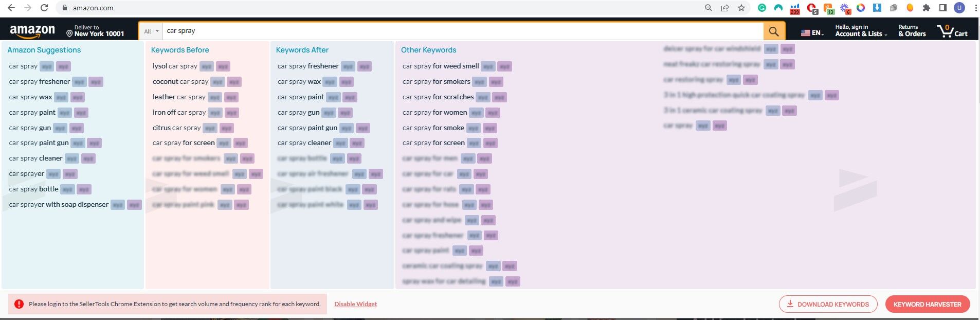Screen dimensions: 980x320
Task: Pick 'leather car spray' keyword
Action: pos(179,97)
